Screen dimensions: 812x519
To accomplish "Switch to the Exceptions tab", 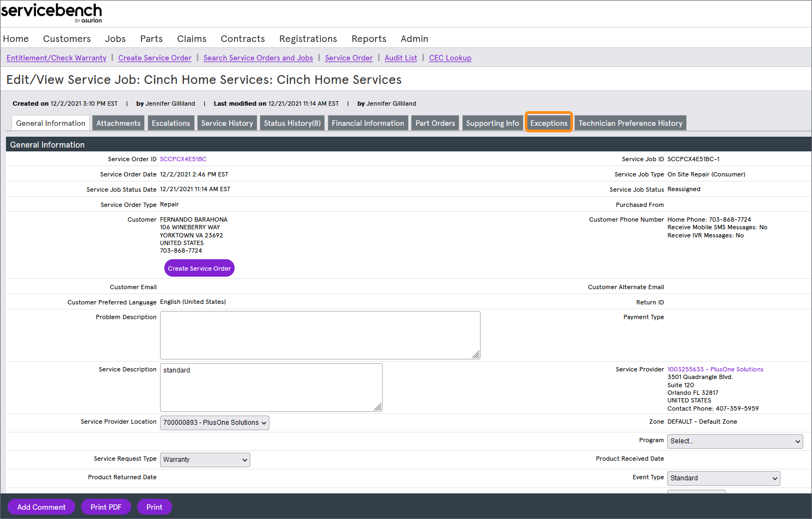I will click(x=549, y=123).
